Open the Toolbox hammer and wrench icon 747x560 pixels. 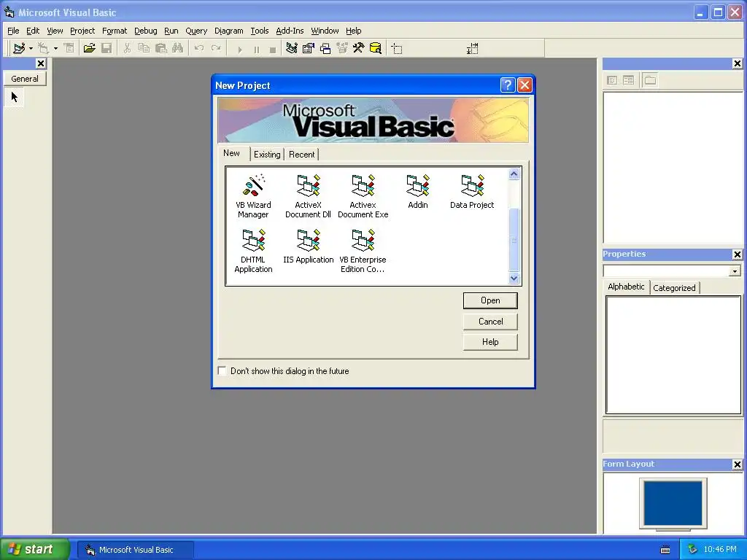pos(358,48)
